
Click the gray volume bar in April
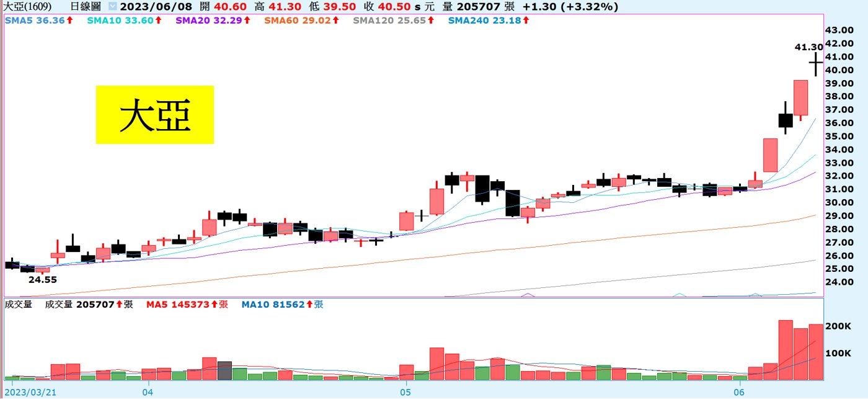pyautogui.click(x=224, y=370)
